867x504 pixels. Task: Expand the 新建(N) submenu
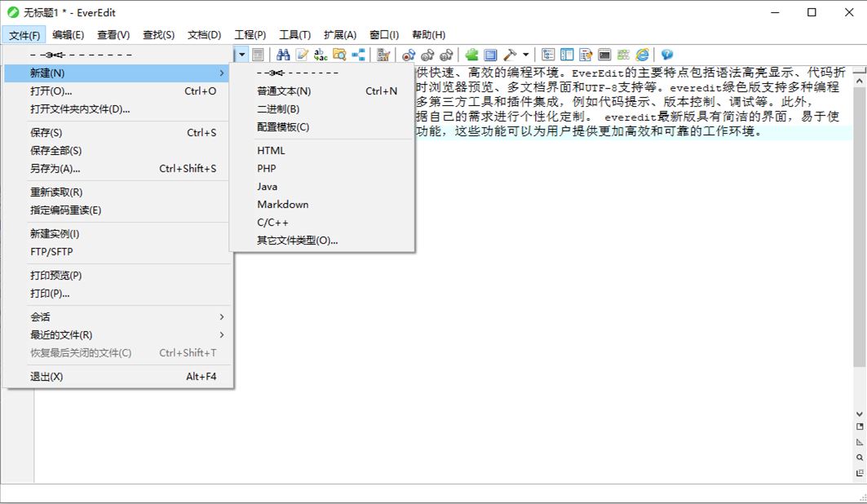pos(117,73)
